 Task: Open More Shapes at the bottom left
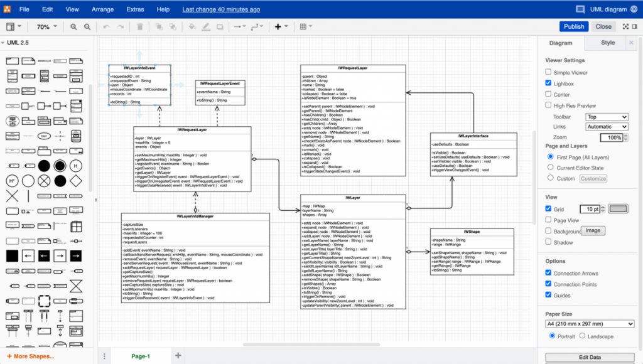30,356
